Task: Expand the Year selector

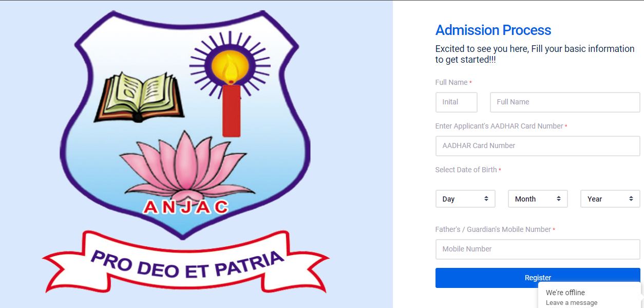Action: [x=610, y=199]
